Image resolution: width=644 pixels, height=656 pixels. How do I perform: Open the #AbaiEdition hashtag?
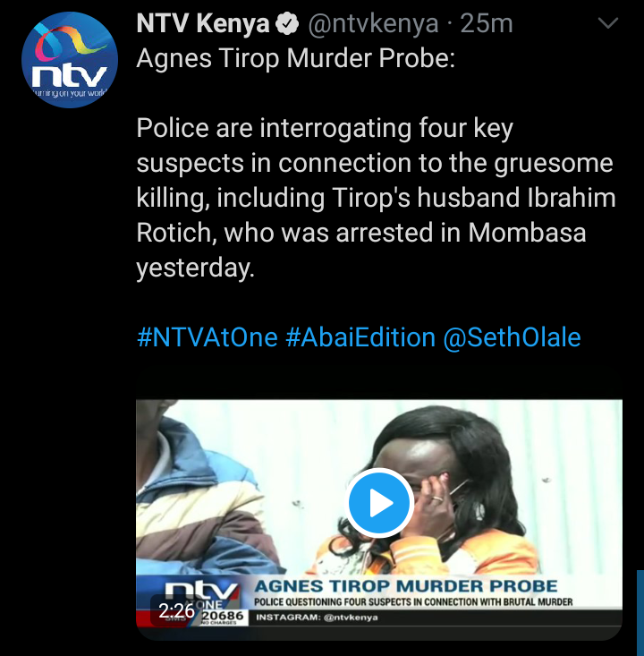pos(360,337)
